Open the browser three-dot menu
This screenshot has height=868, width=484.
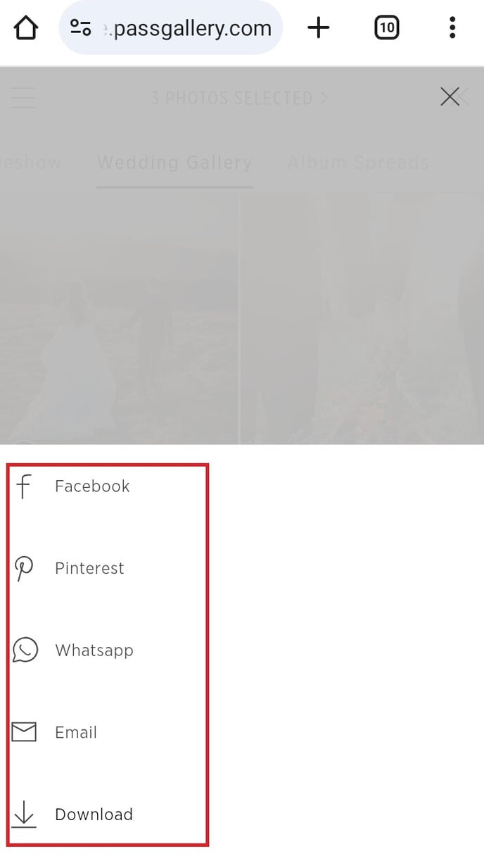click(452, 28)
